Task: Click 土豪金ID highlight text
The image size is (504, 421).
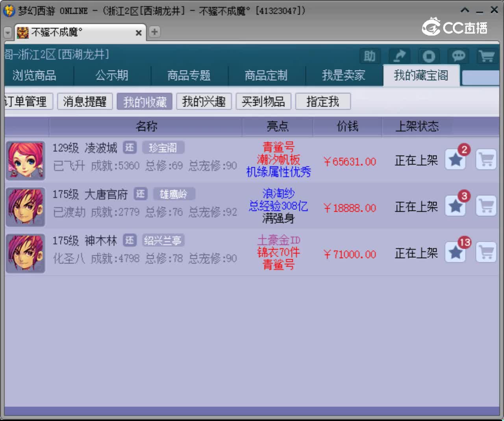Action: [278, 240]
